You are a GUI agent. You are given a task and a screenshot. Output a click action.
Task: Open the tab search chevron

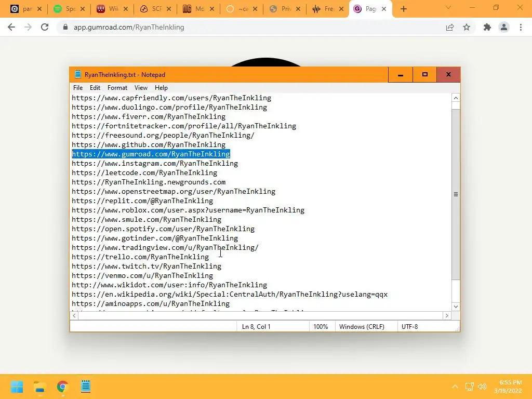tap(448, 7)
